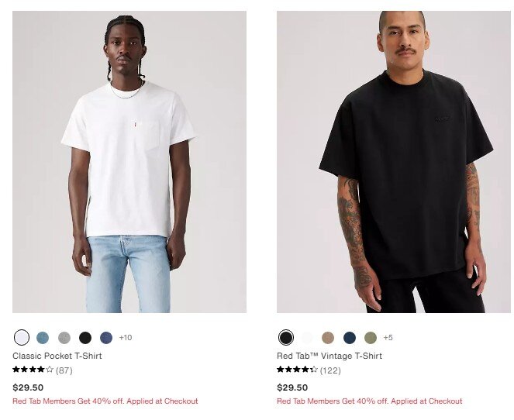
Task: Click black Red Tab Vintage T-Shirt product photo
Action: click(394, 162)
